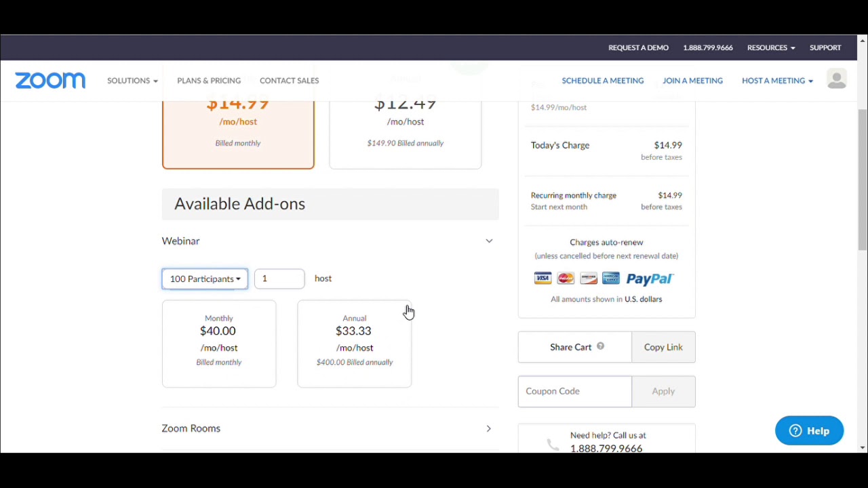This screenshot has width=868, height=488.
Task: Click the Visa card icon
Action: click(x=542, y=279)
